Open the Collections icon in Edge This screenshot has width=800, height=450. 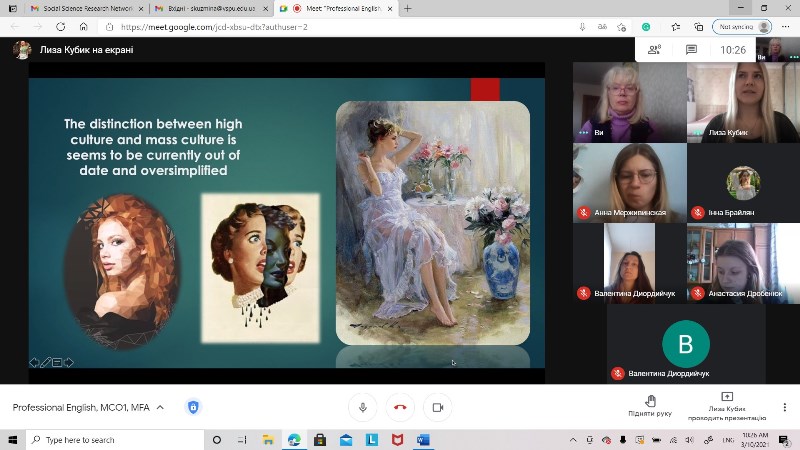click(698, 27)
